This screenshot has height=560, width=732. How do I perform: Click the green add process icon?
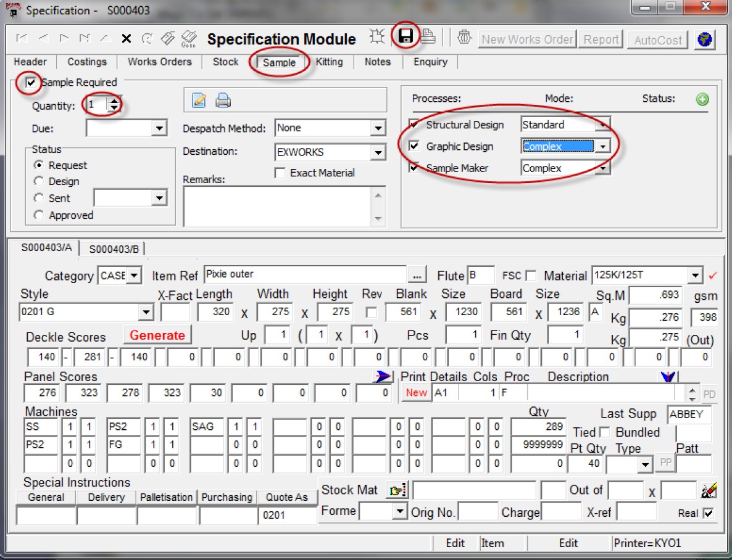point(702,99)
